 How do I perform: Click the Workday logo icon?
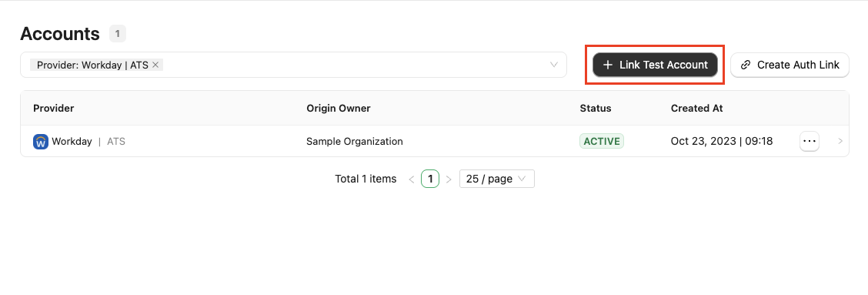coord(41,142)
